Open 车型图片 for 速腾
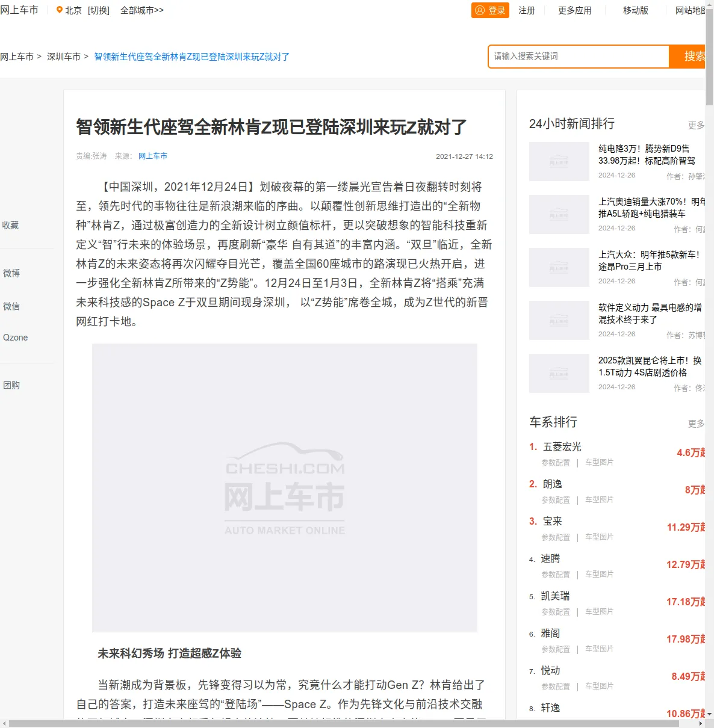The width and height of the screenshot is (714, 728). tap(600, 575)
